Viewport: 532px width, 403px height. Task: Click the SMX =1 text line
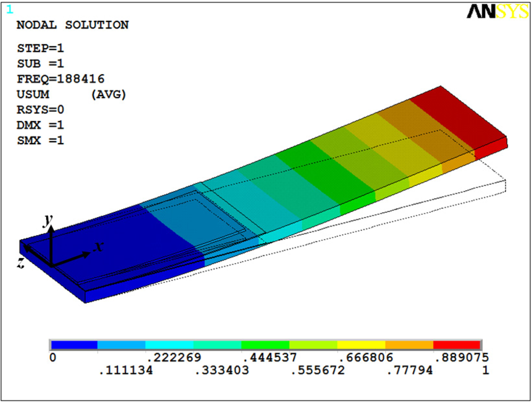click(40, 141)
